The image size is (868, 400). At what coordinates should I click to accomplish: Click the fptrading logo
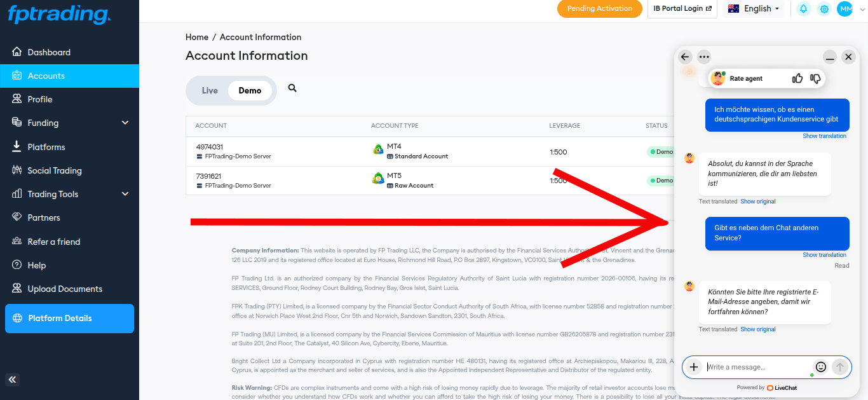pos(59,15)
